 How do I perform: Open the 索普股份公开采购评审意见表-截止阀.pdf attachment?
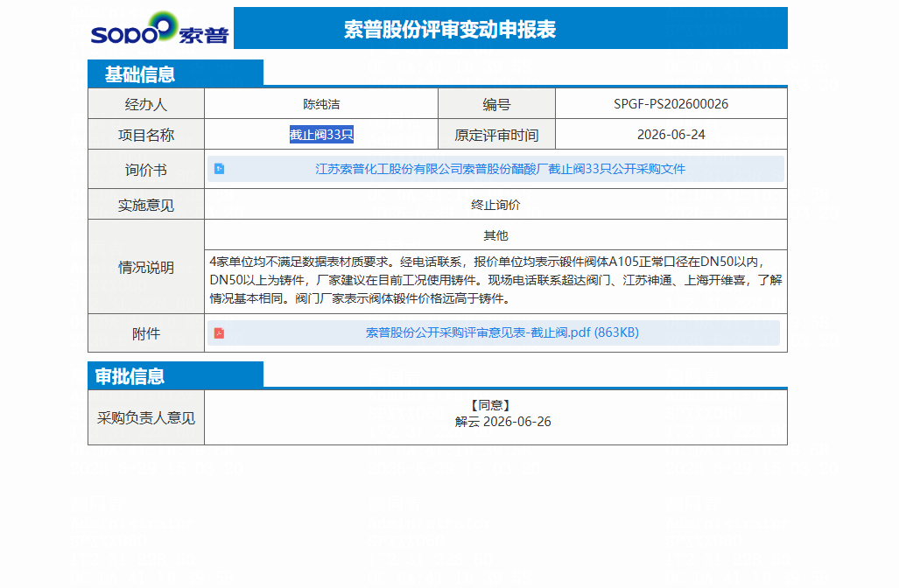pyautogui.click(x=502, y=332)
